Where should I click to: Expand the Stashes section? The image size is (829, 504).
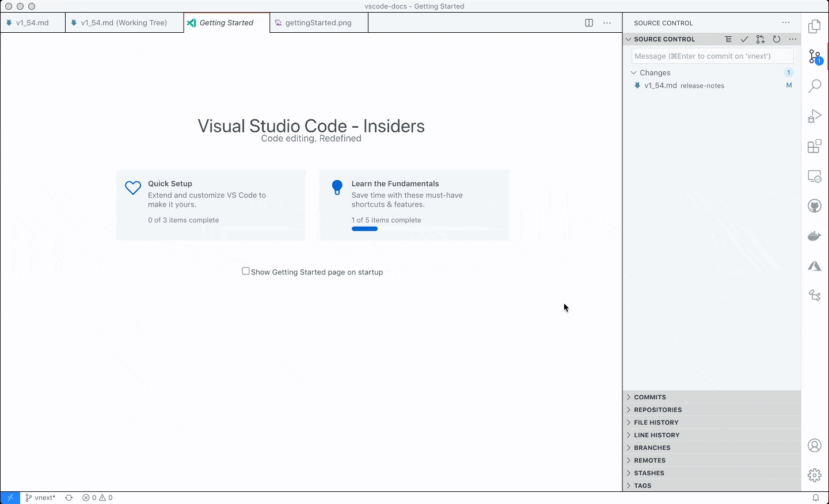[649, 474]
